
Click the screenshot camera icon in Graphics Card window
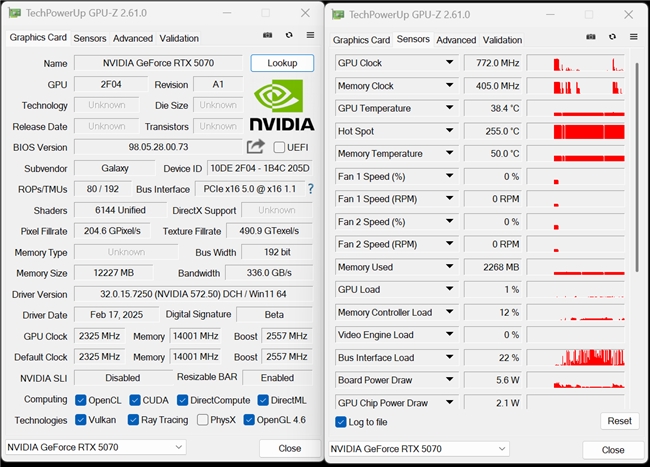point(268,37)
